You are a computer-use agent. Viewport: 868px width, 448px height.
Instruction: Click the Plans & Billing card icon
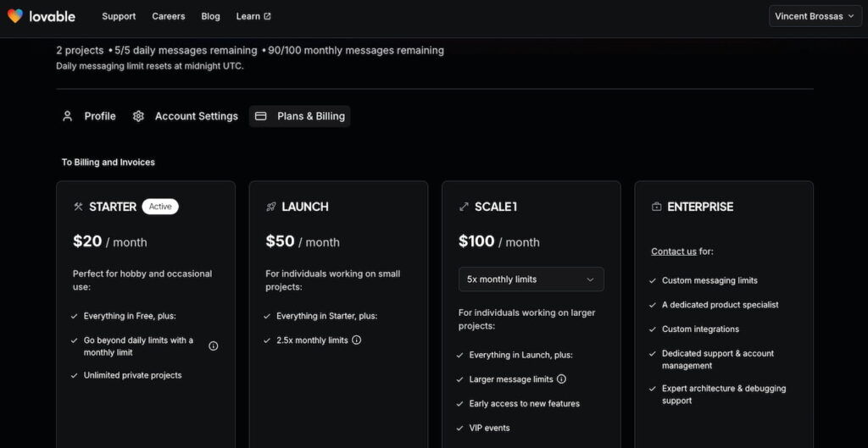[261, 116]
